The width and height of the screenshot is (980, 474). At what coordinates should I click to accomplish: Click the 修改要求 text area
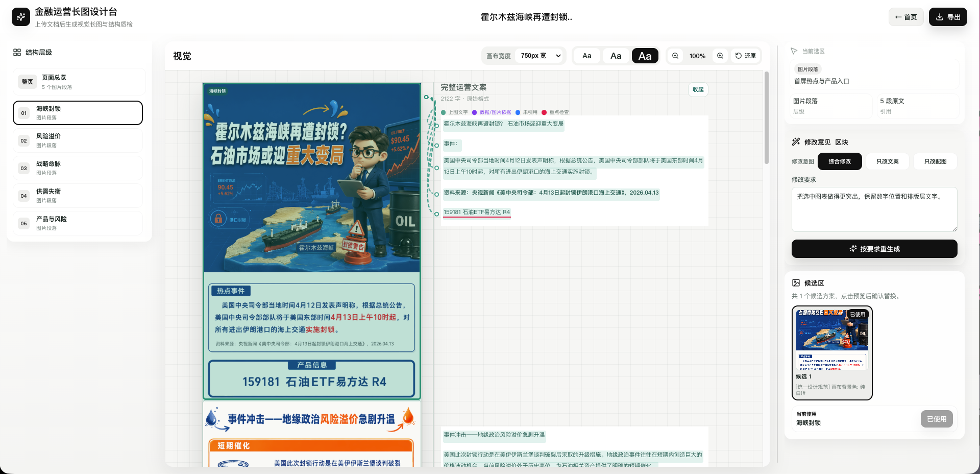[x=874, y=209]
